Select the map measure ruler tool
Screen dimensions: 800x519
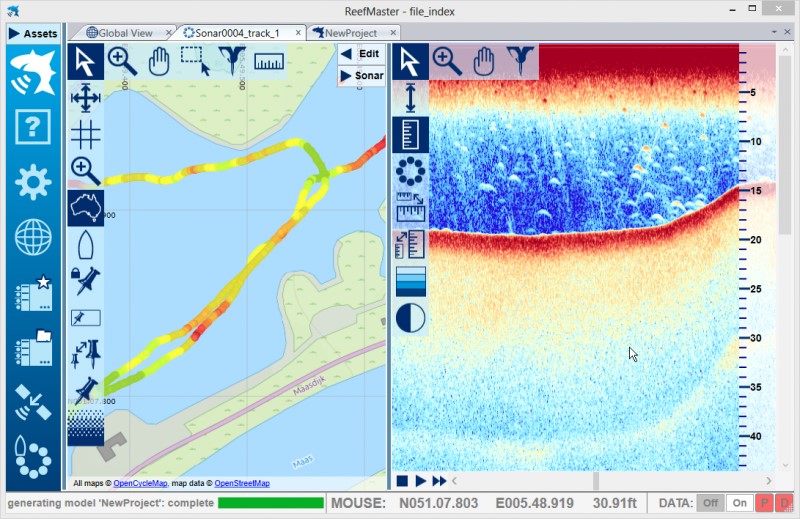click(269, 61)
